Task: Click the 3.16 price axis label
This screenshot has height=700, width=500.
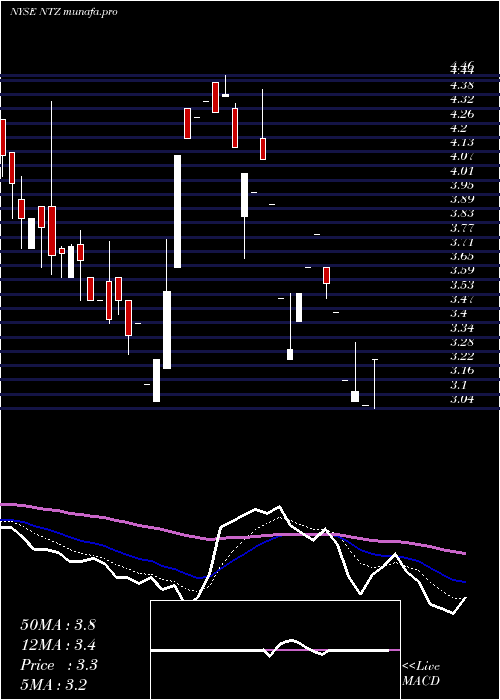Action: click(x=462, y=371)
